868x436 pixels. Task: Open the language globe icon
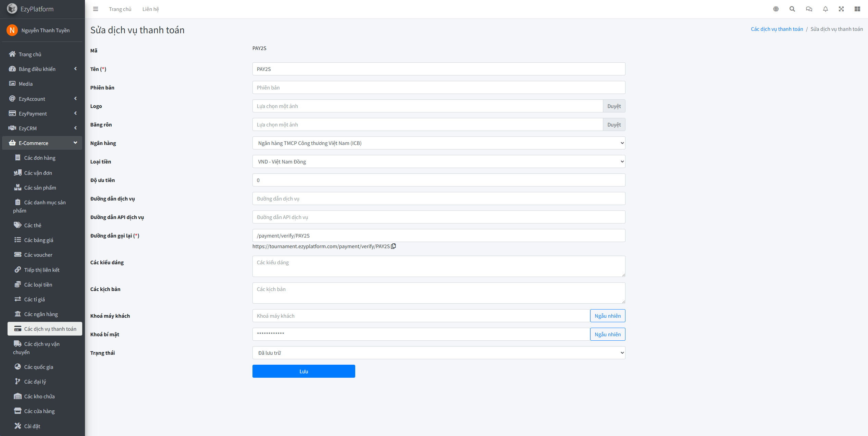click(776, 9)
